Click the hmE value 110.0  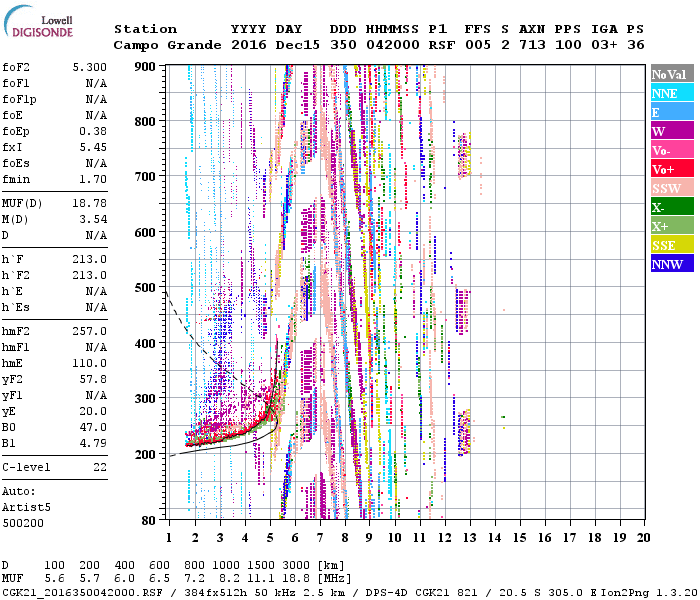coord(90,363)
